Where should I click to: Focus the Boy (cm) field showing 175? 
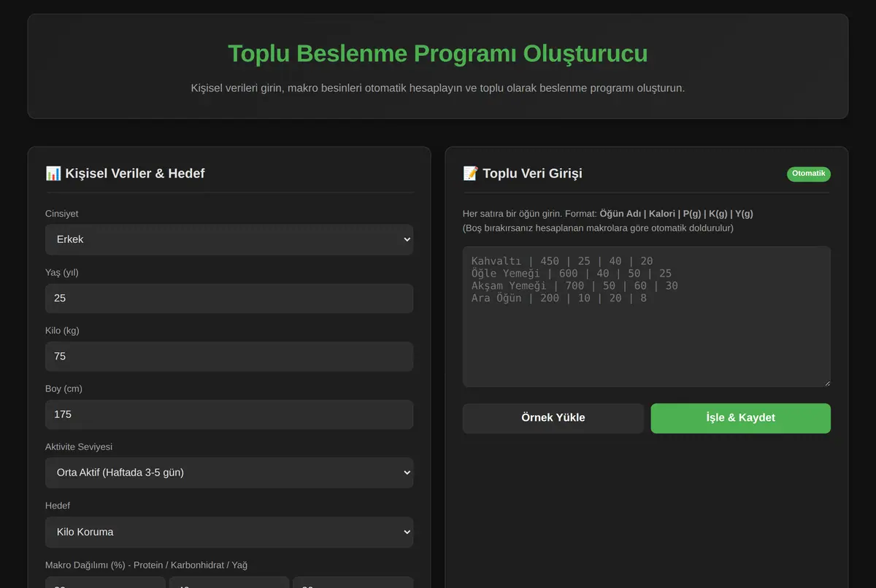(x=229, y=414)
